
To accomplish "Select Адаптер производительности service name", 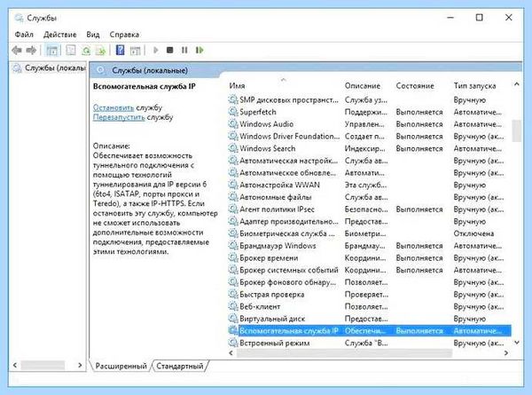I will [289, 221].
